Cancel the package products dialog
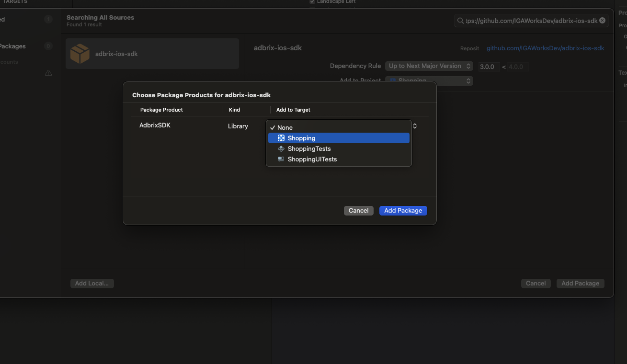This screenshot has width=627, height=364. click(358, 210)
